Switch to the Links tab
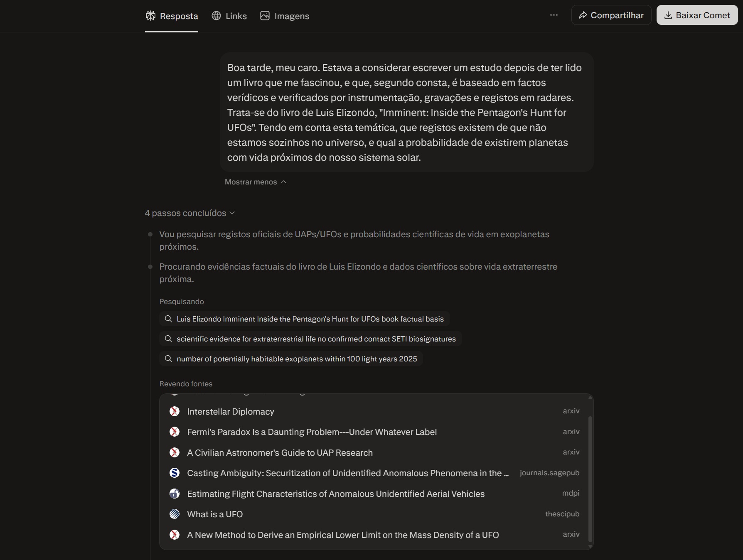The height and width of the screenshot is (560, 743). click(229, 16)
